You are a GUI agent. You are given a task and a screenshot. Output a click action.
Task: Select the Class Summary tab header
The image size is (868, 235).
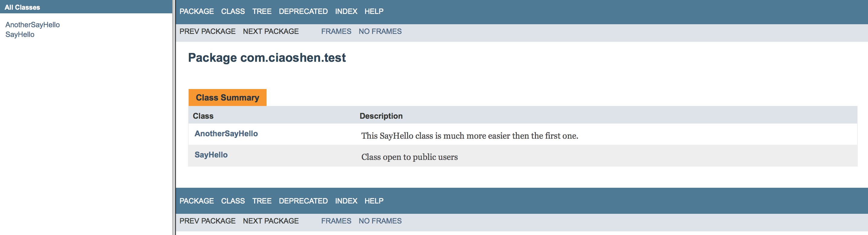coord(228,98)
